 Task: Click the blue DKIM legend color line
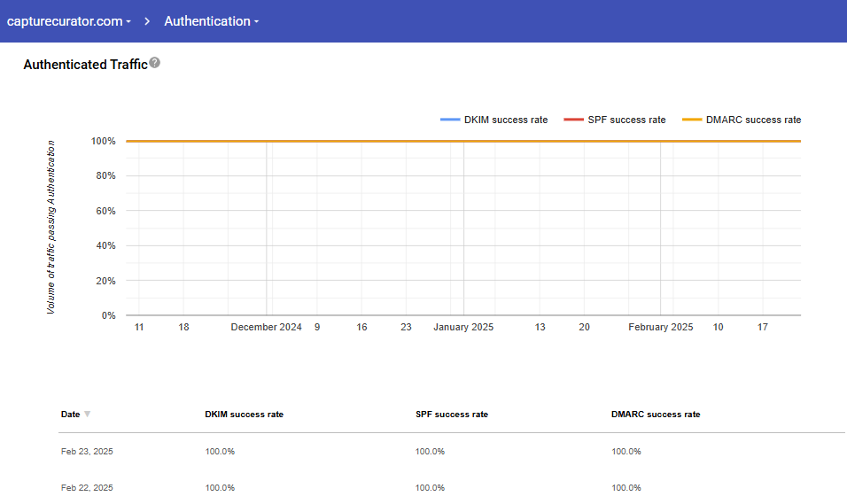[x=450, y=120]
